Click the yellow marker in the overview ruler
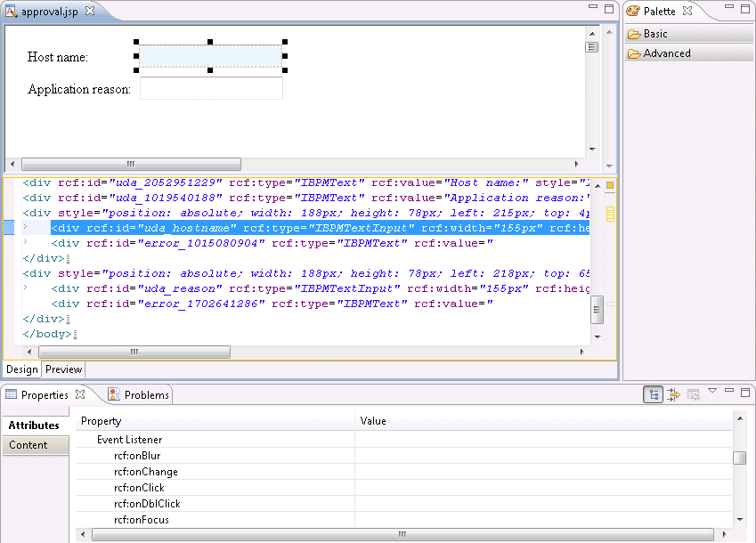This screenshot has height=543, width=756. point(610,214)
